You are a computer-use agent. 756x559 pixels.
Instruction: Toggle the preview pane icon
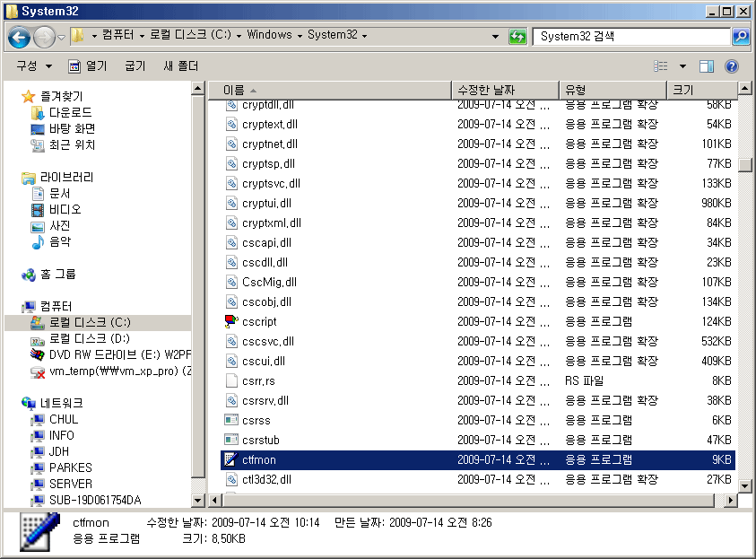(x=707, y=66)
